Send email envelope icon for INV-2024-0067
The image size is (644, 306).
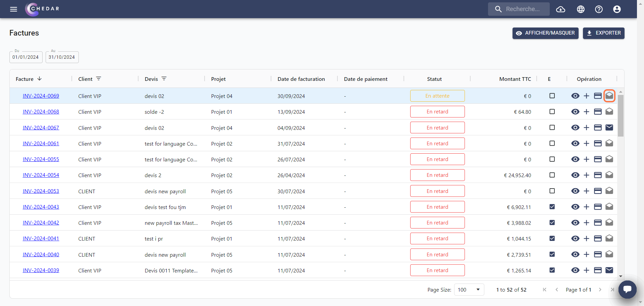point(609,127)
